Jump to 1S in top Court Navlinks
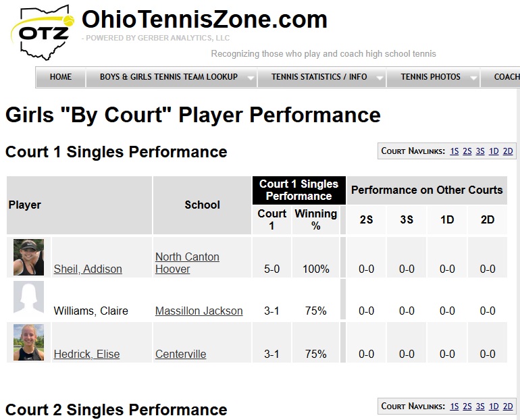This screenshot has width=520, height=420. [454, 151]
